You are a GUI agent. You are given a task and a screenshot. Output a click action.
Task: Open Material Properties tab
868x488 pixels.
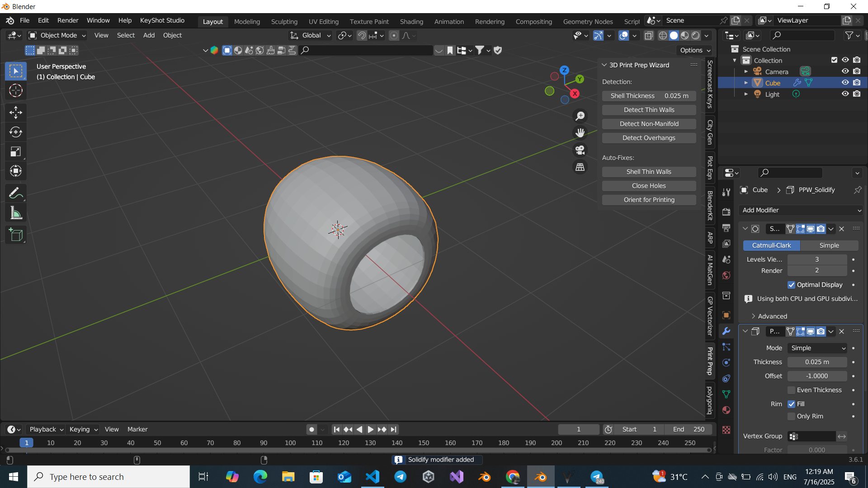[x=726, y=410]
